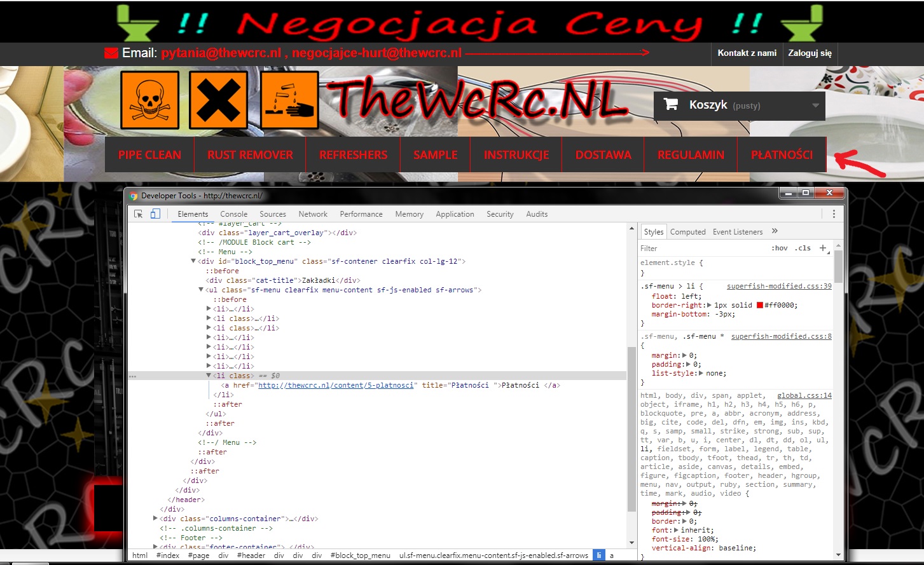Click the skull and crossbones hazard icon

click(x=149, y=100)
